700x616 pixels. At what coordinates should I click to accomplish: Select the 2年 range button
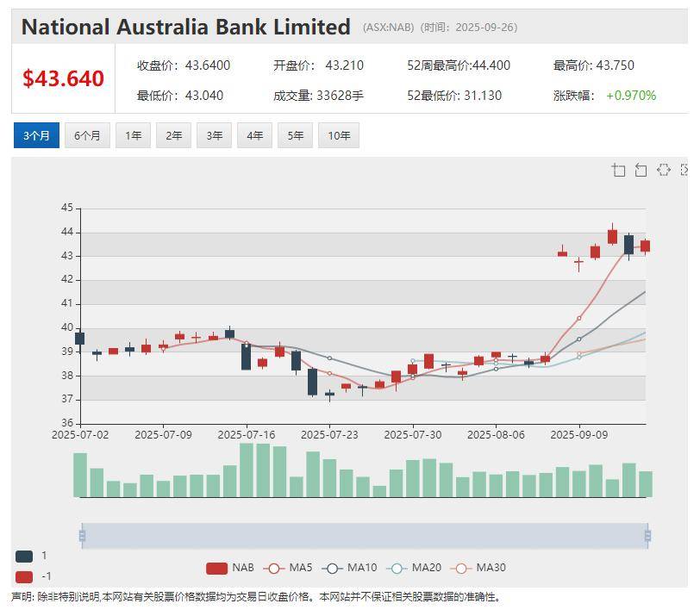pos(173,135)
